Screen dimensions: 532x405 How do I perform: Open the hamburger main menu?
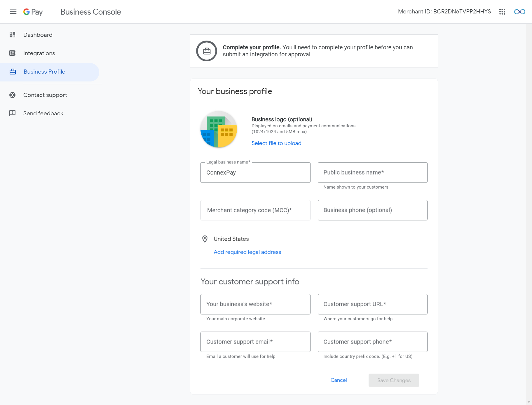point(13,12)
